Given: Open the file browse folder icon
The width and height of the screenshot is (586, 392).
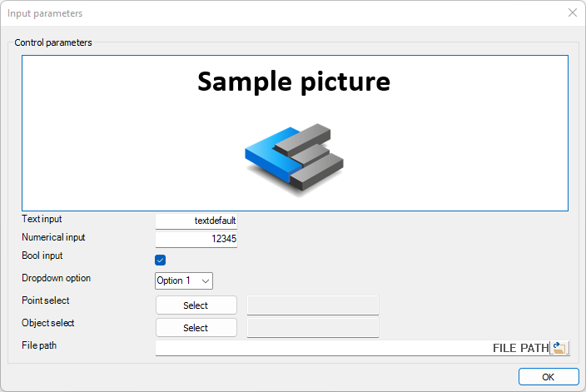Looking at the screenshot, I should tap(559, 348).
